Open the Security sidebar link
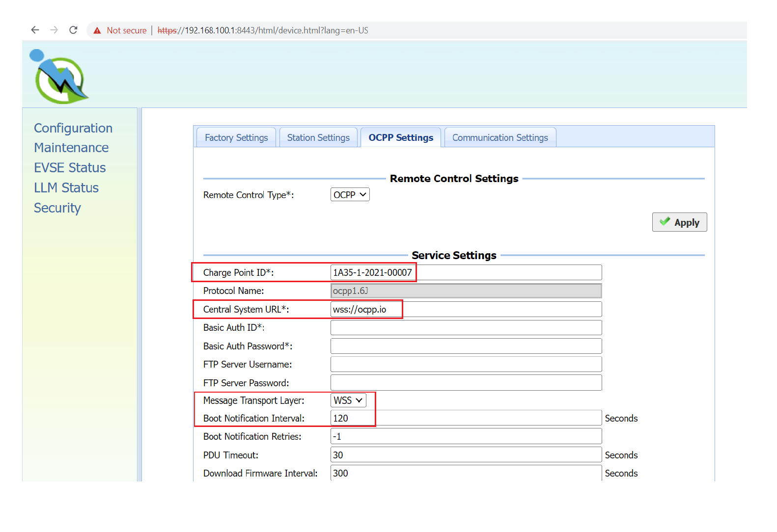 [57, 208]
